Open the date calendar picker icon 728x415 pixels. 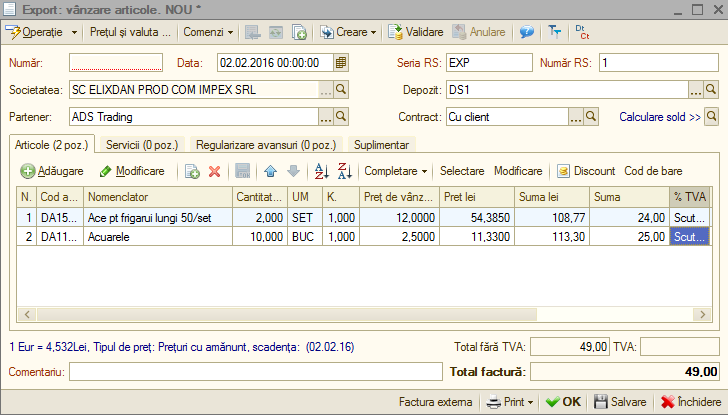coord(341,63)
